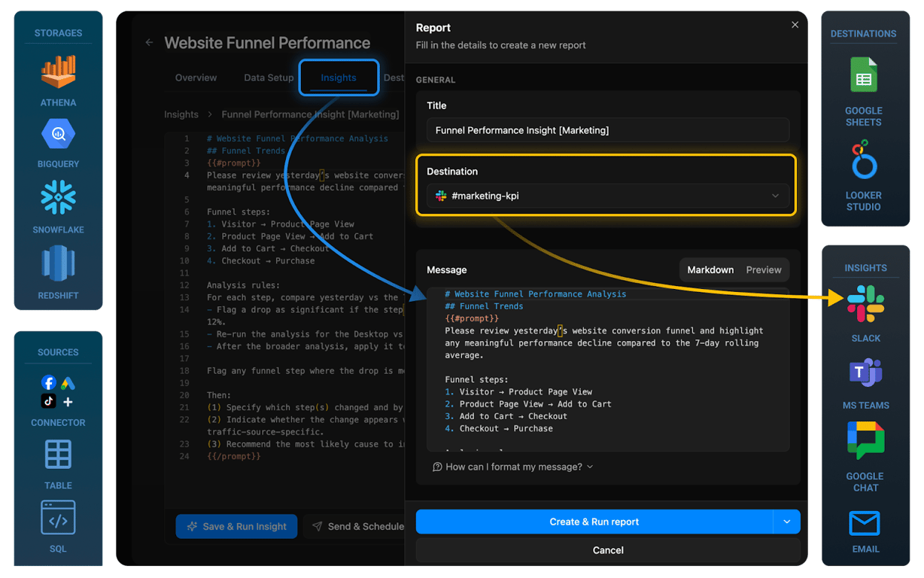Expand Create & Run report options arrow
This screenshot has width=924, height=578.
coord(787,522)
